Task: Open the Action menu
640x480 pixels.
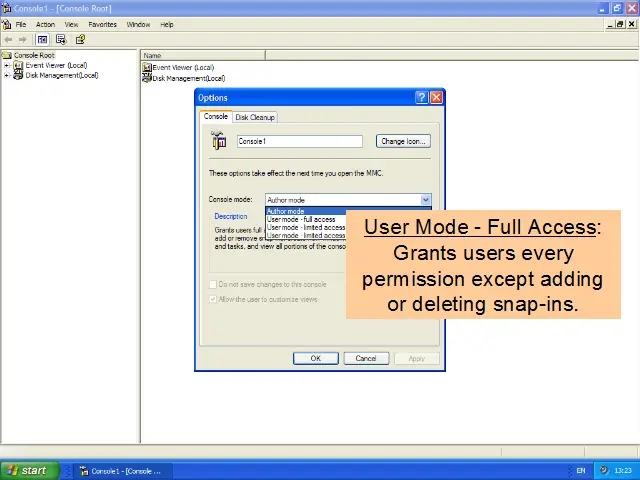Action: tap(45, 24)
